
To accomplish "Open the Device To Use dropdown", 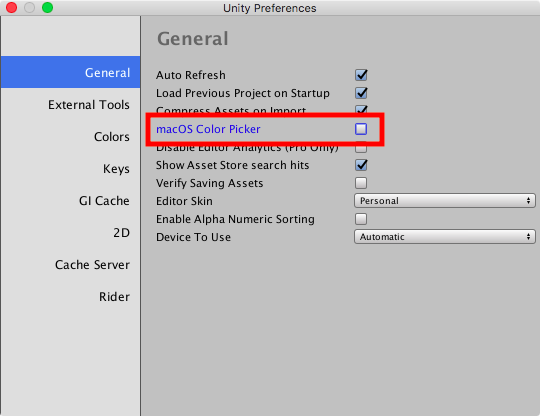I will 445,237.
